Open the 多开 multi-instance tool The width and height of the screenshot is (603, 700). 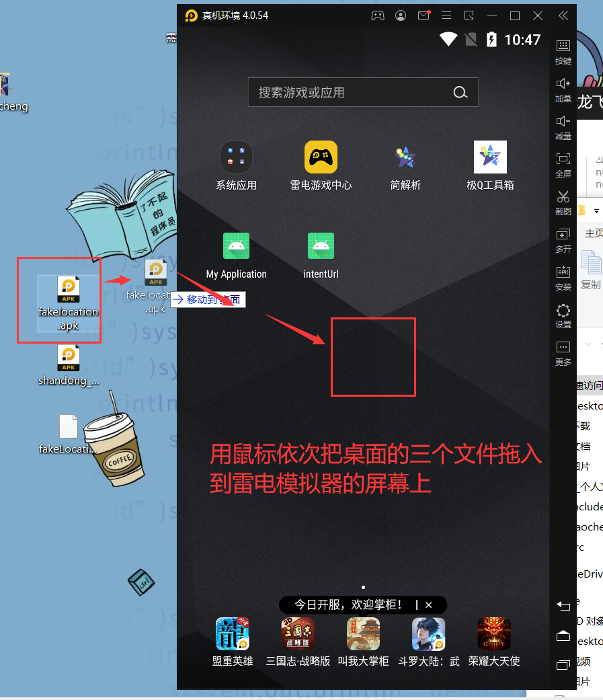point(563,241)
